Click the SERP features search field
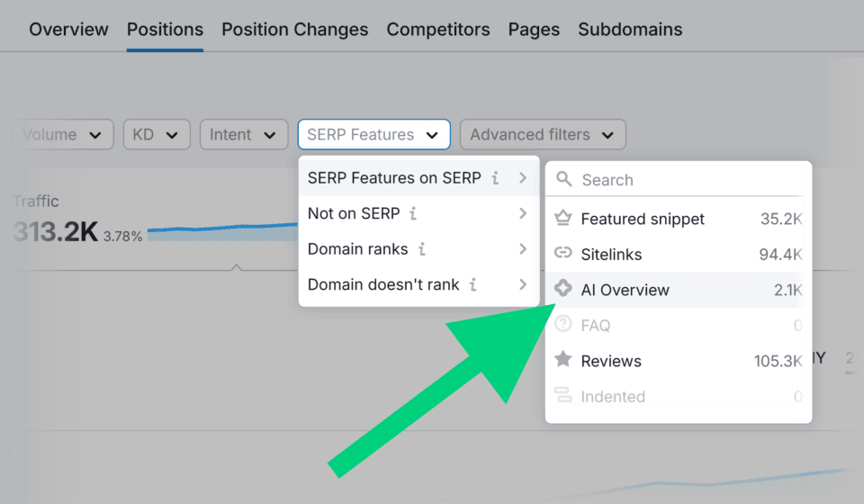The image size is (864, 504). (x=684, y=179)
